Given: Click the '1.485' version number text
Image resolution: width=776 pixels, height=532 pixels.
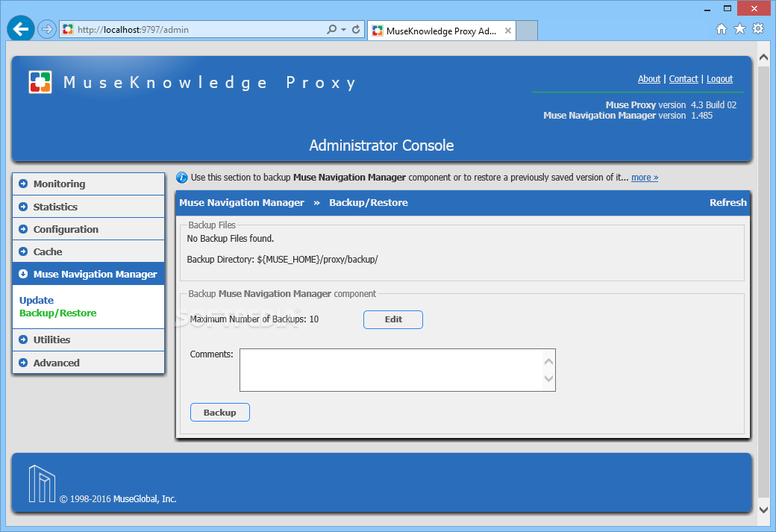Looking at the screenshot, I should pyautogui.click(x=702, y=116).
